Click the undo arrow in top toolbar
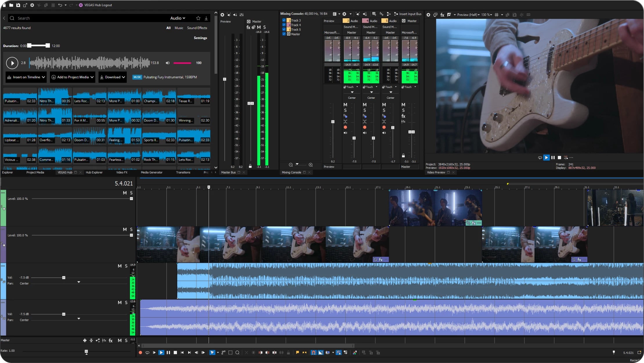Image resolution: width=644 pixels, height=363 pixels. click(60, 5)
